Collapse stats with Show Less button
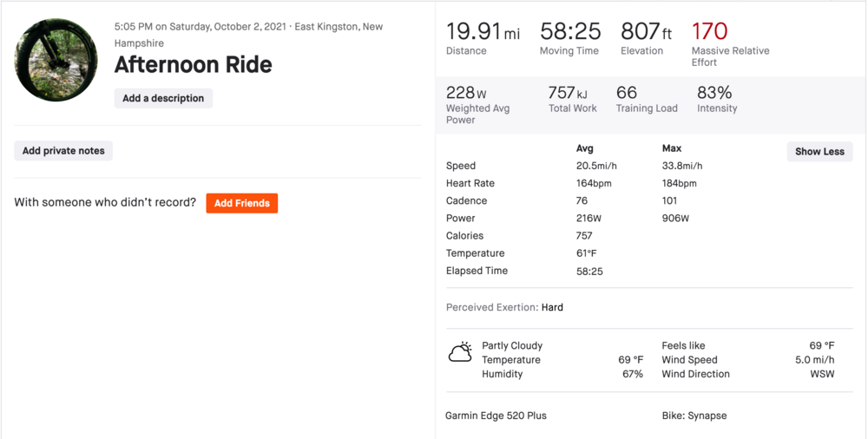The height and width of the screenshot is (439, 868). pyautogui.click(x=819, y=151)
